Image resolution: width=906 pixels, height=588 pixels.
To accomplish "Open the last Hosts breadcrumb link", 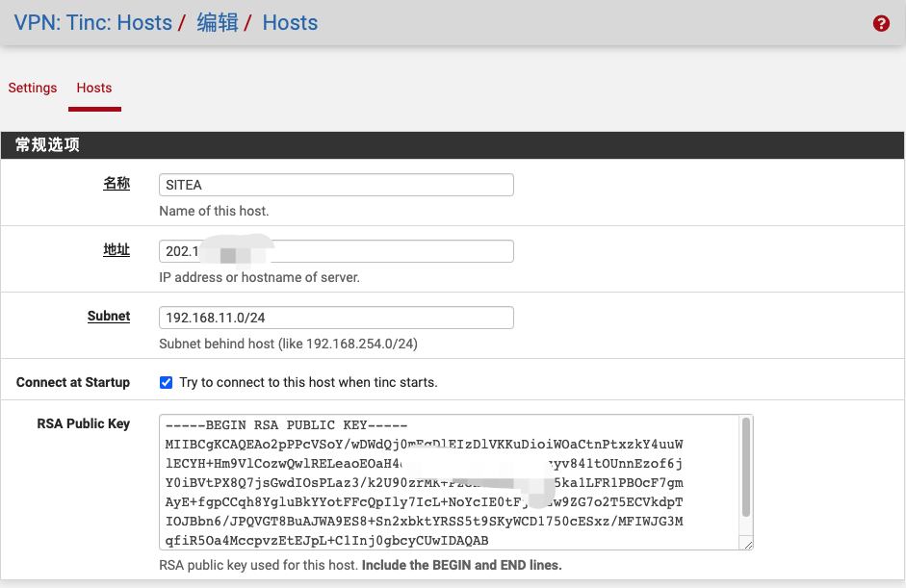I will pyautogui.click(x=290, y=22).
